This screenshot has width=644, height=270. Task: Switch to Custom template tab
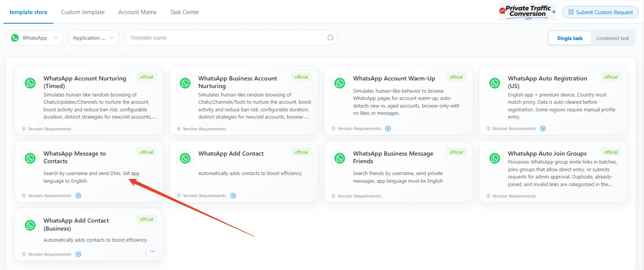[83, 12]
